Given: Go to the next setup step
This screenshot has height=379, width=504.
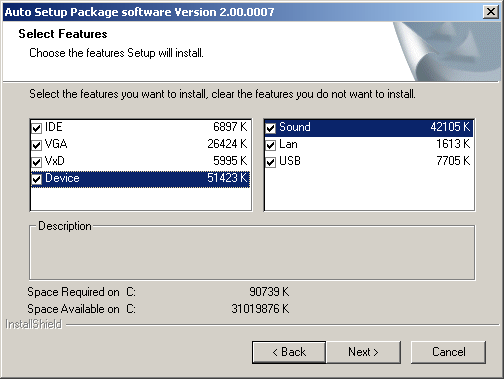Looking at the screenshot, I should coord(363,352).
